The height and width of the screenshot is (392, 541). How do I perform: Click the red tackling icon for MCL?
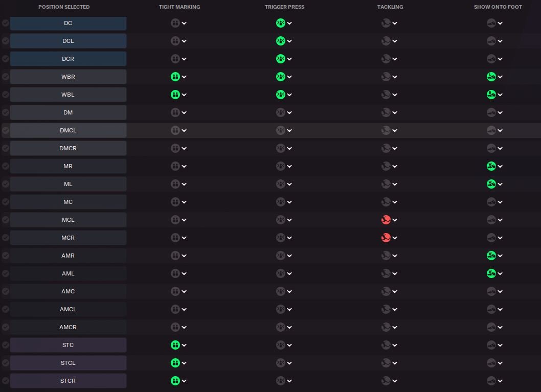(x=386, y=220)
